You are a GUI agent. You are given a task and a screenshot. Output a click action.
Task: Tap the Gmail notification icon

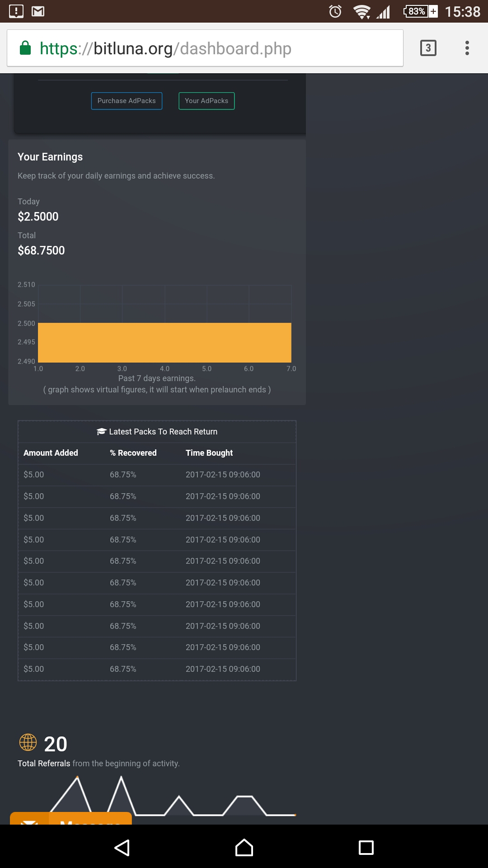click(38, 11)
